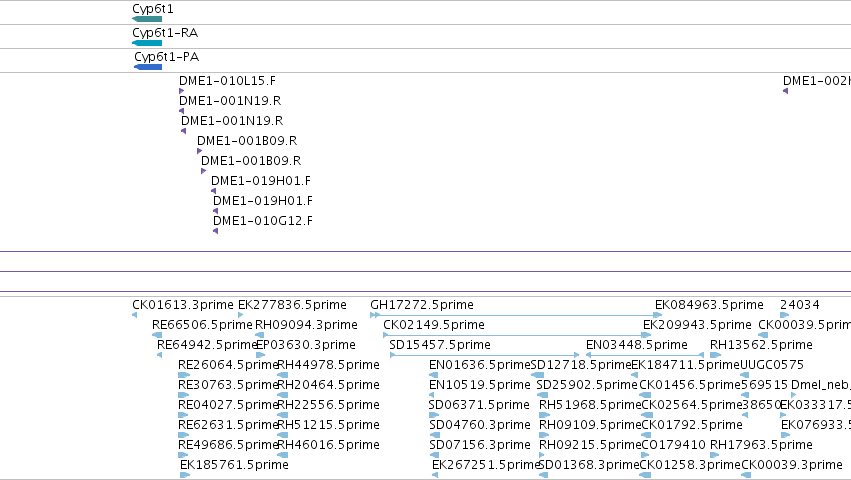The width and height of the screenshot is (851, 480).
Task: Select the Cyp6t1-RA transcript label
Action: point(165,33)
